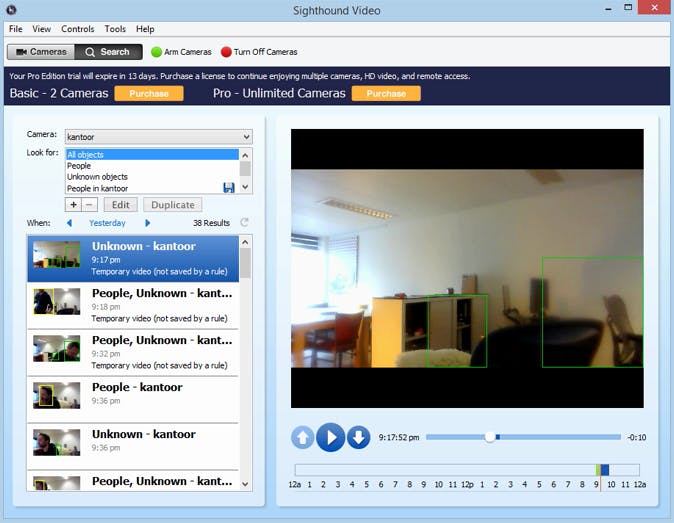Select the Unknown - kantoor 9:36 pm clip
674x523 pixels.
point(133,446)
